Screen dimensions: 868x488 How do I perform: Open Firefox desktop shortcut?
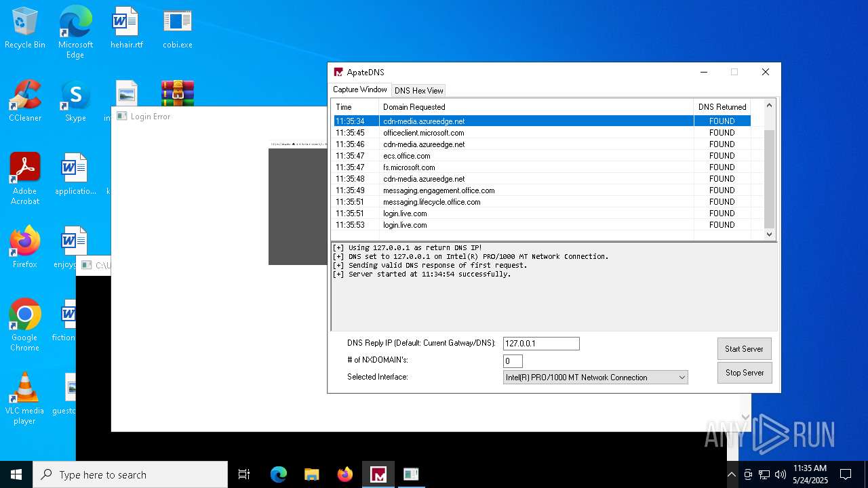click(x=25, y=248)
